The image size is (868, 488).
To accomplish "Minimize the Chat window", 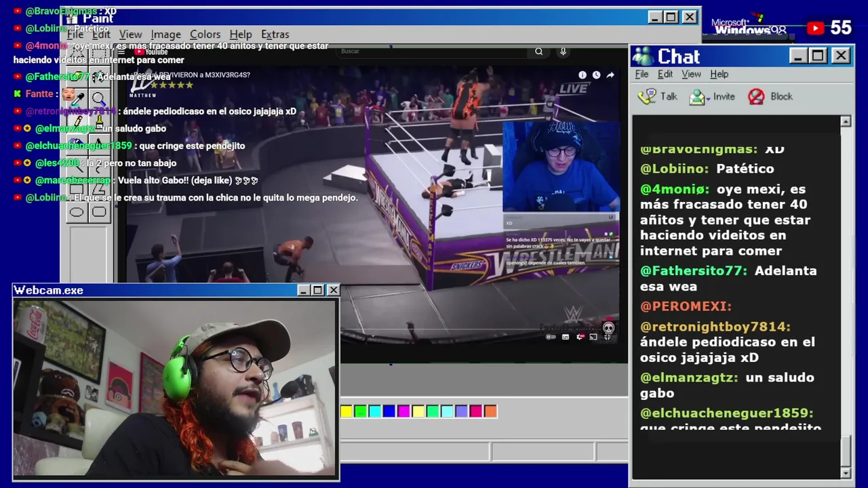I will click(798, 56).
